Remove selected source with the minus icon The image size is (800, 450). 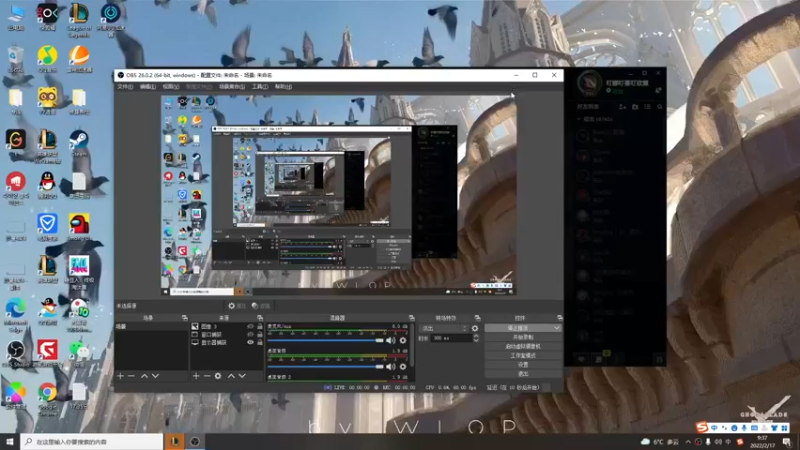tap(207, 376)
